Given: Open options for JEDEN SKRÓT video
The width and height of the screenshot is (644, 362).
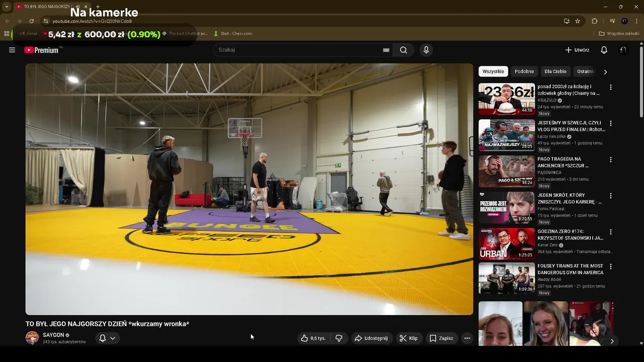Looking at the screenshot, I should tap(611, 196).
